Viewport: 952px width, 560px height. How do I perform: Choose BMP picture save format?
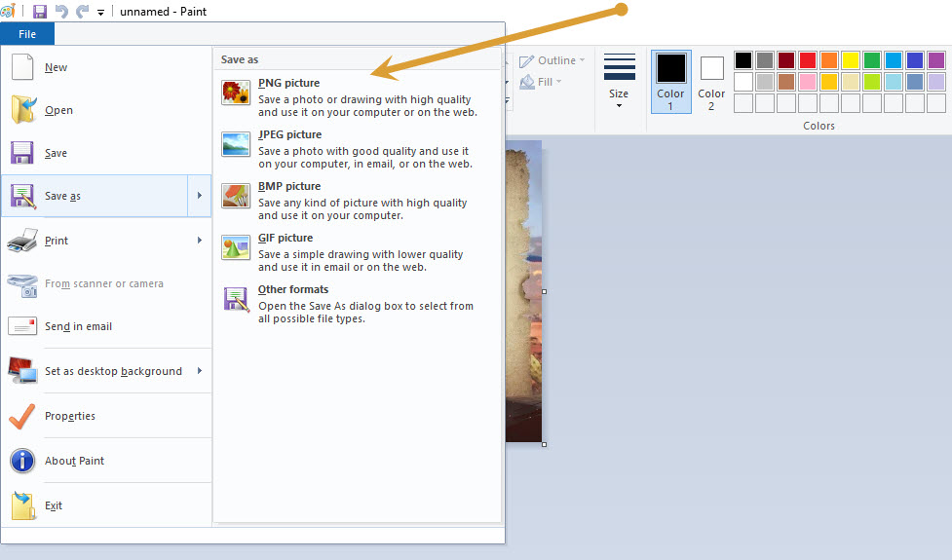[x=358, y=201]
